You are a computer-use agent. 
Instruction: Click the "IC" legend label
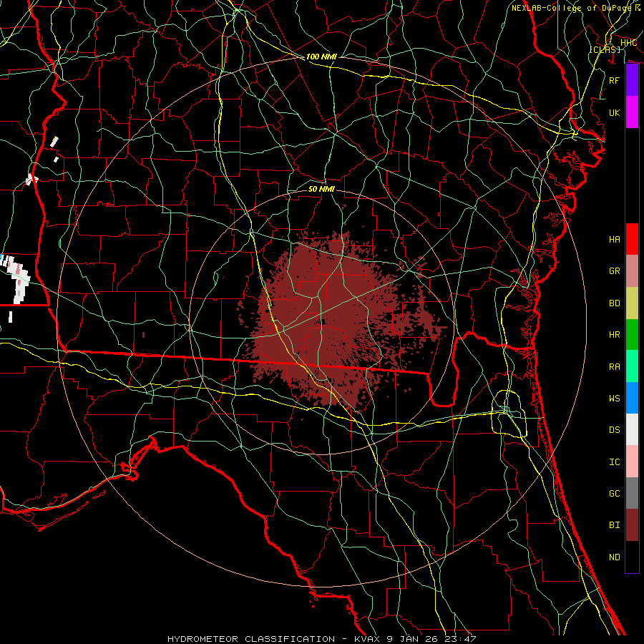click(x=615, y=462)
